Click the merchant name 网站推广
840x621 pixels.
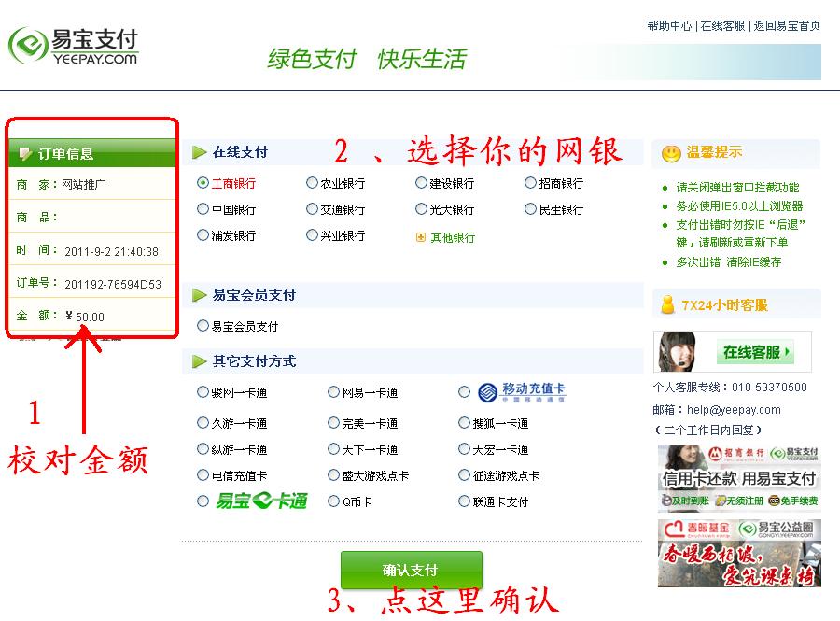click(84, 185)
